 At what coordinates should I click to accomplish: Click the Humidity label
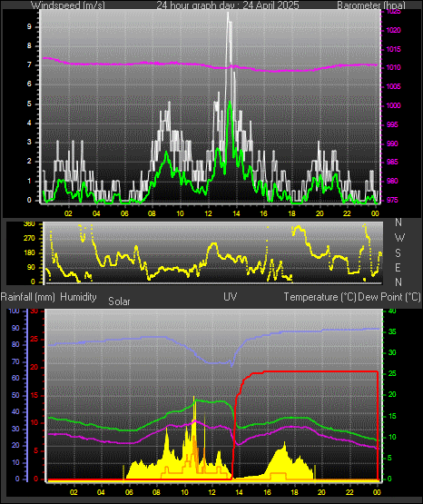point(78,297)
